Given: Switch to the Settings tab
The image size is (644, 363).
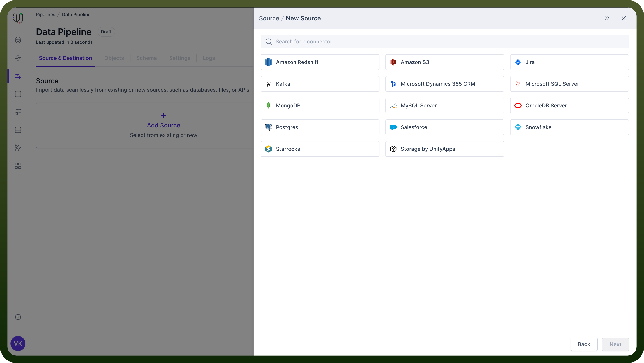Looking at the screenshot, I should click(x=180, y=58).
